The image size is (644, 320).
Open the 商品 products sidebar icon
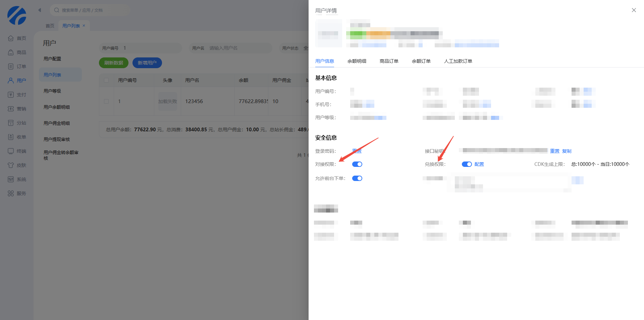point(11,52)
